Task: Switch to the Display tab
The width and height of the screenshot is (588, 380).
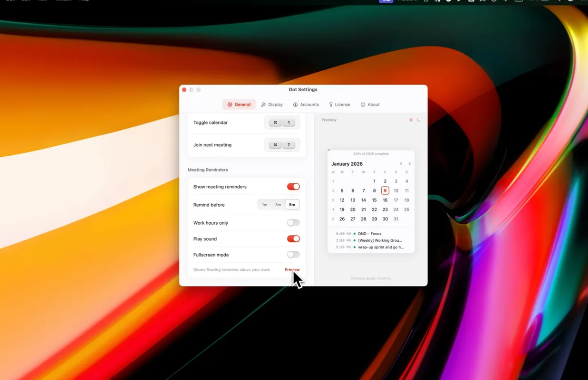Action: coord(272,104)
